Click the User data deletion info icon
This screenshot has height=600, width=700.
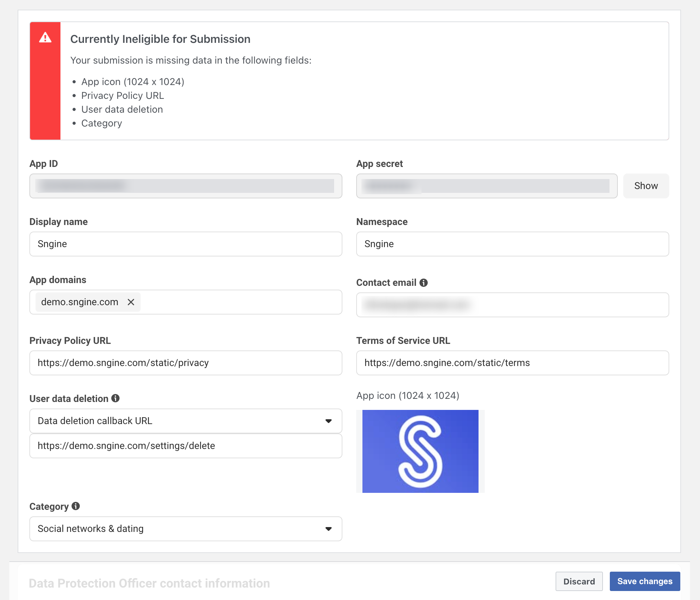click(x=115, y=399)
